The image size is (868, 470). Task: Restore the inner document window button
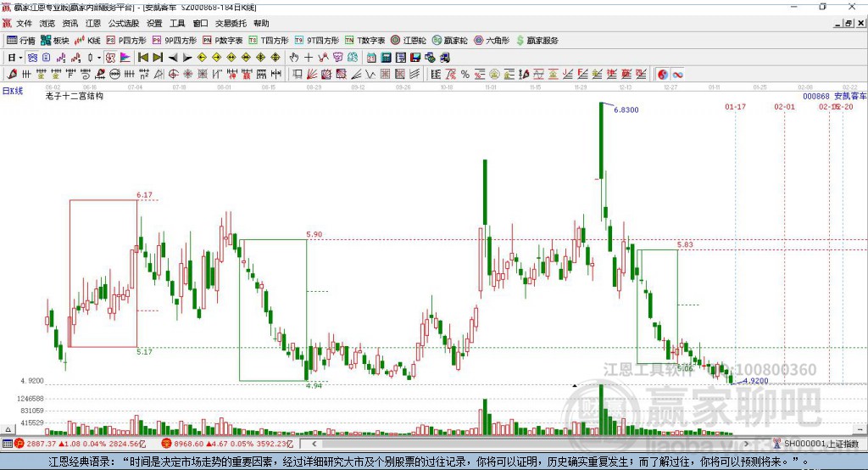[849, 23]
